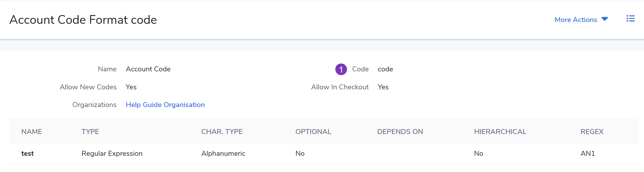Click the NAME column header

click(32, 132)
